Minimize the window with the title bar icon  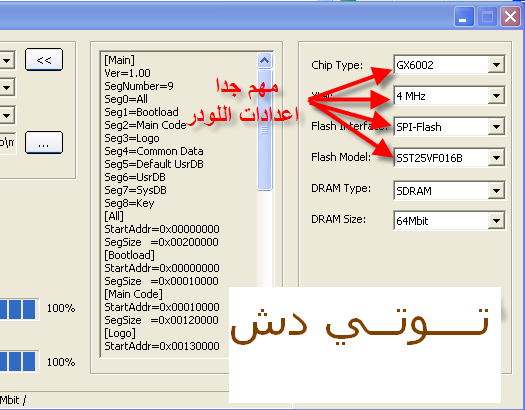464,16
